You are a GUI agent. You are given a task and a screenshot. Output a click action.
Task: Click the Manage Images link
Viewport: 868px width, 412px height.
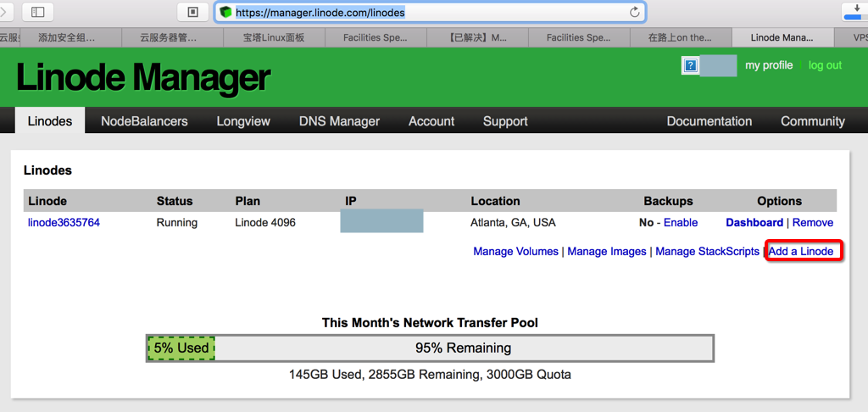607,252
